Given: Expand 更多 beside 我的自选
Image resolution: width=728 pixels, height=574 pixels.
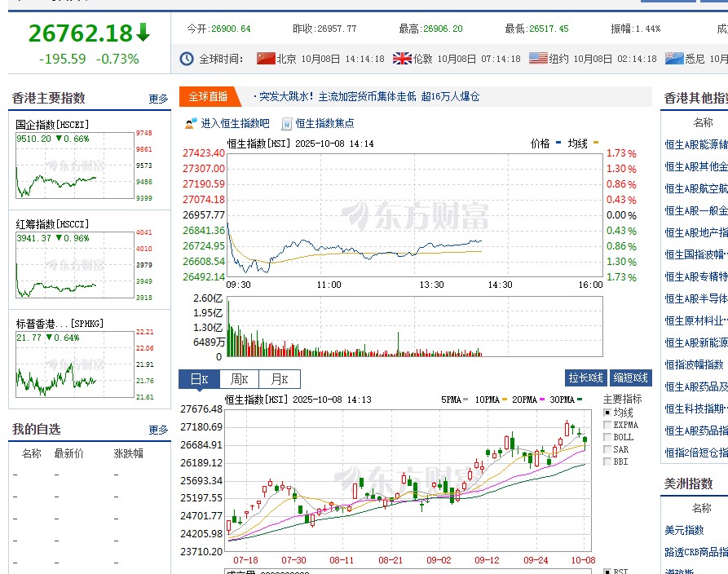Looking at the screenshot, I should point(158,430).
